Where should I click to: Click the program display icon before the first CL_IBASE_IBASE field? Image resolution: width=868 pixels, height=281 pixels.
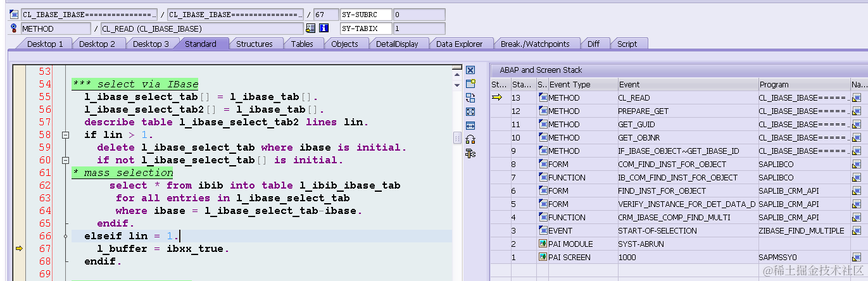click(14, 14)
